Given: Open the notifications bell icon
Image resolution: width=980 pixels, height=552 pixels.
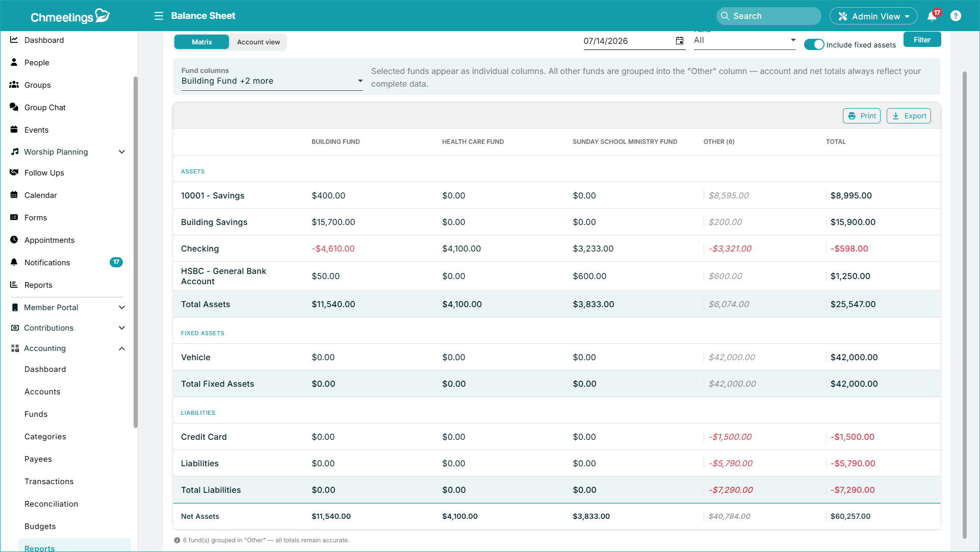Looking at the screenshot, I should point(932,16).
